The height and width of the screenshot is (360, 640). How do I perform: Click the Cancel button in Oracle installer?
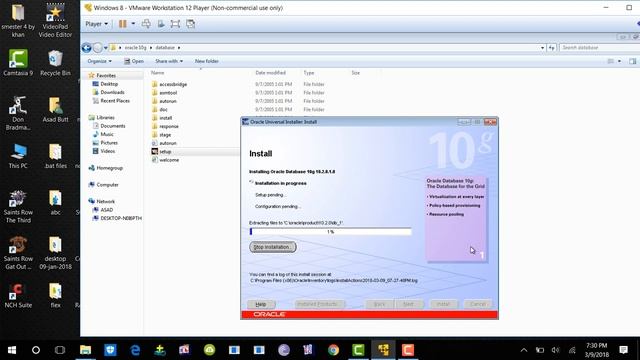[478, 304]
